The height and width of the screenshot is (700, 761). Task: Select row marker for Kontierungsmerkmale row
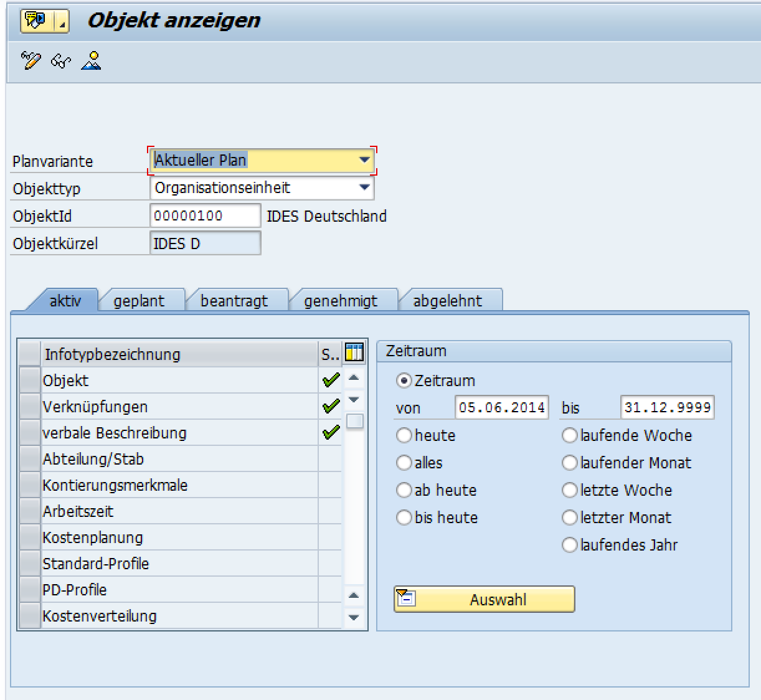(29, 485)
